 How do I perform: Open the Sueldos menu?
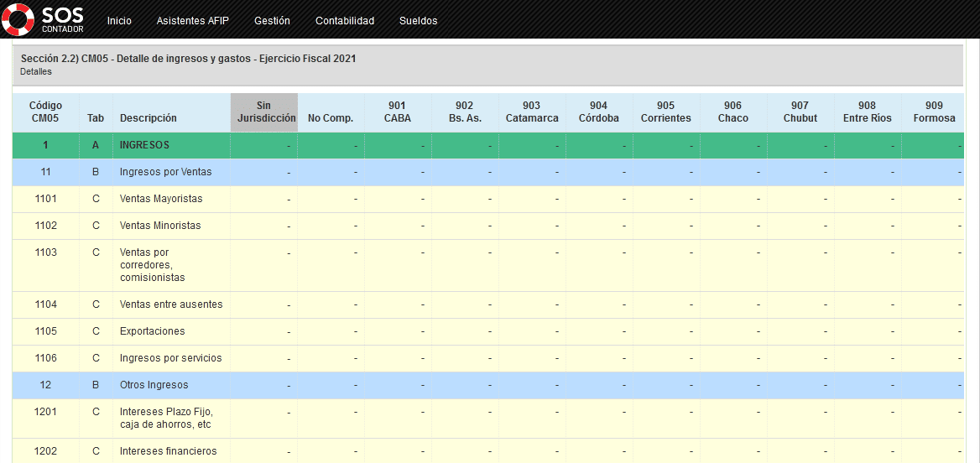[x=418, y=21]
